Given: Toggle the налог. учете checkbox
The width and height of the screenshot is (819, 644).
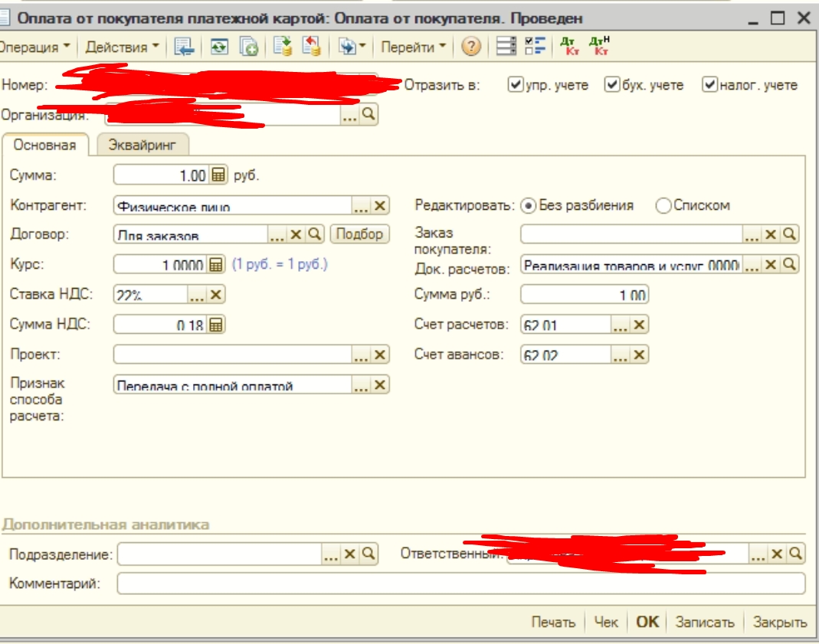Looking at the screenshot, I should (x=709, y=85).
